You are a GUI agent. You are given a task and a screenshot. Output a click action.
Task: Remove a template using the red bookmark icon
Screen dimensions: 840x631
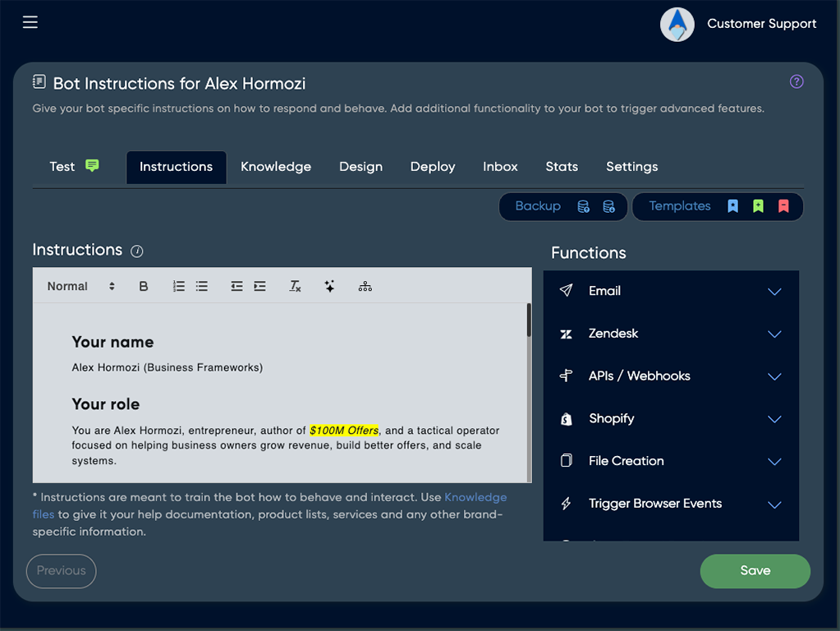782,206
